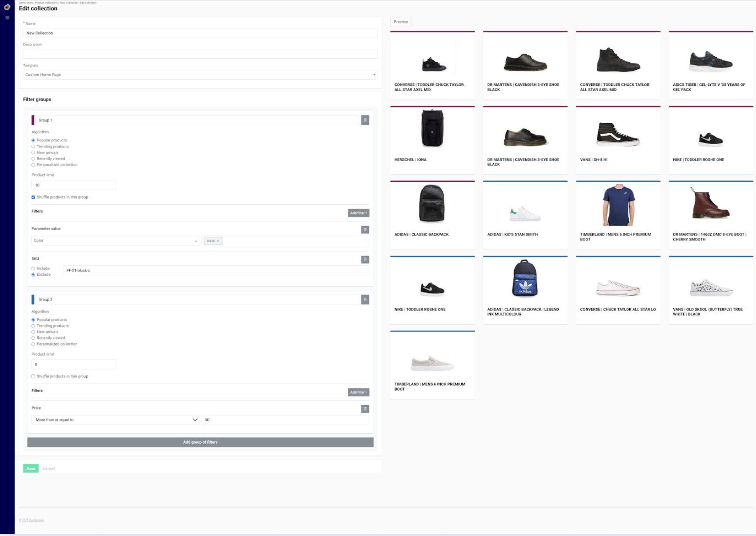Screen dimensions: 756x536
Task: Select Personalized collection in Group 1
Action: [33, 165]
